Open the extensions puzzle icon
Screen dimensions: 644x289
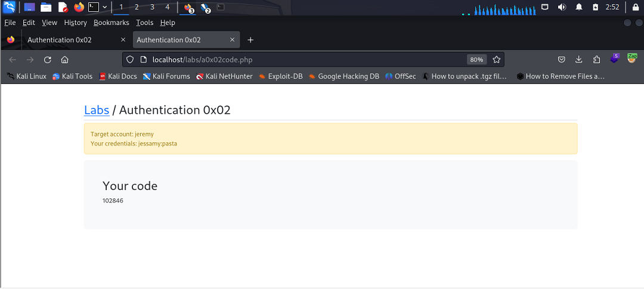(597, 60)
